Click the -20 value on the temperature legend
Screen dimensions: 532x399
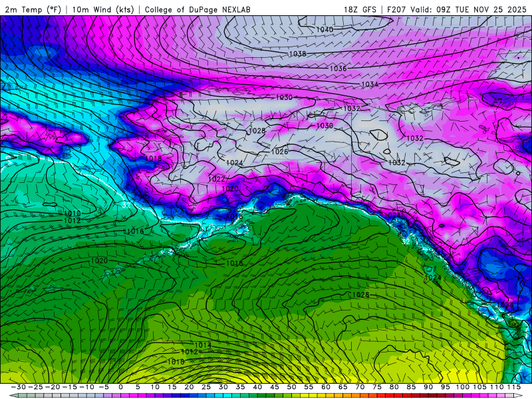(53, 387)
